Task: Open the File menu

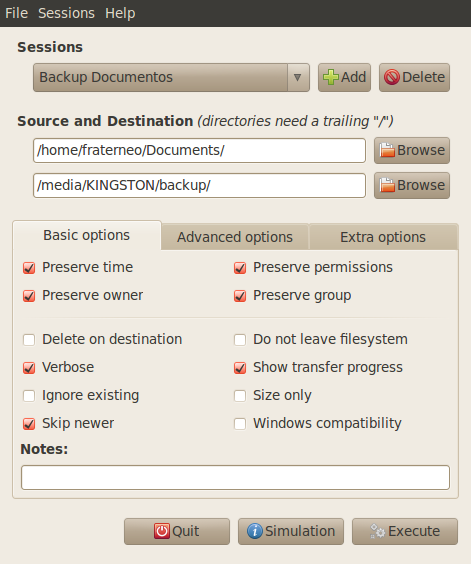Action: coord(17,13)
